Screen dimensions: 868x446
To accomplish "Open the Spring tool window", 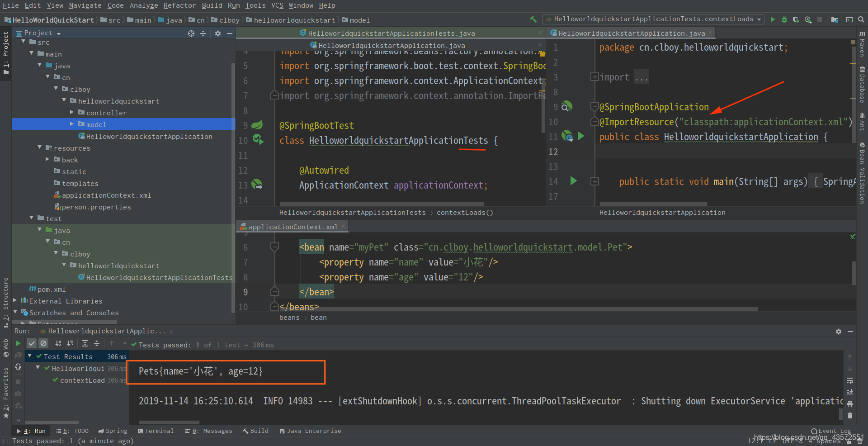I will click(x=113, y=431).
